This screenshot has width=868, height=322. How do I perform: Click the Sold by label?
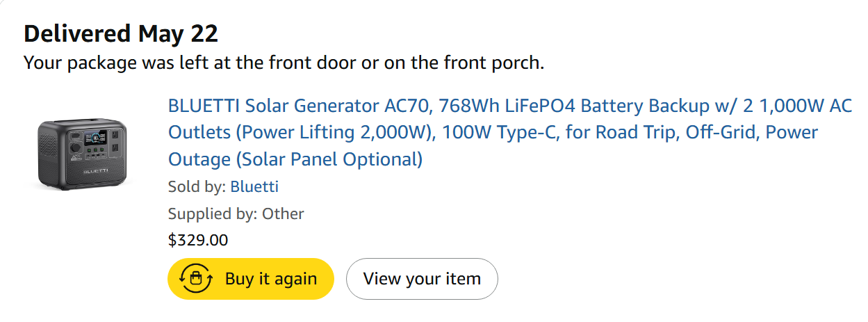point(197,186)
